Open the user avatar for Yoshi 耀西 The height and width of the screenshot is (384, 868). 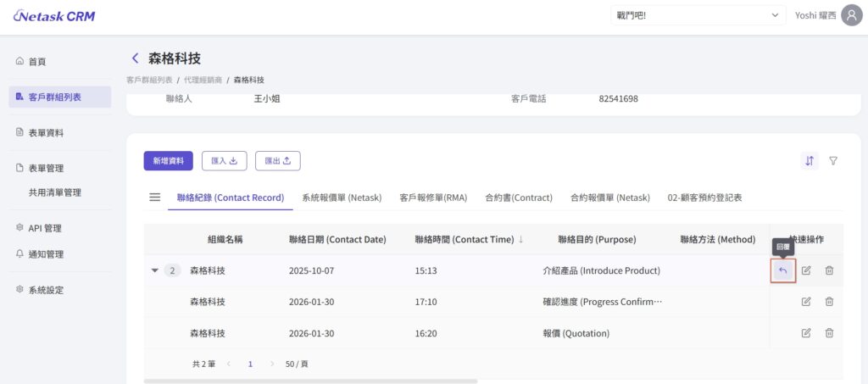pyautogui.click(x=851, y=15)
